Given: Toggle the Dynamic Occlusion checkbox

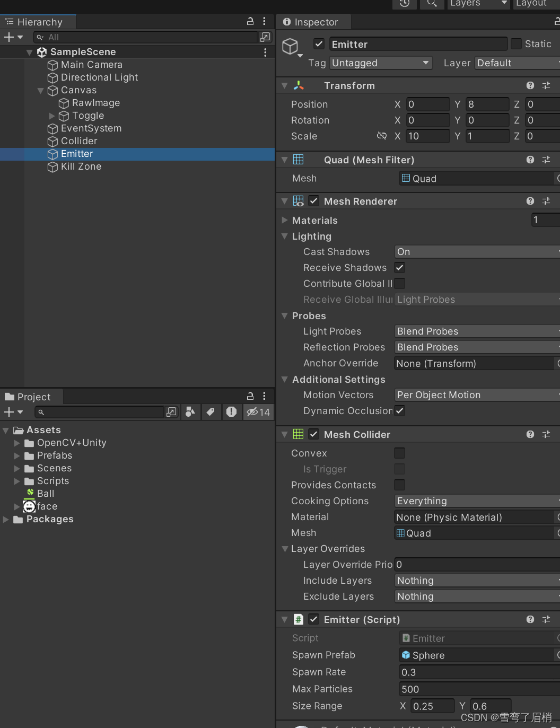Looking at the screenshot, I should click(x=400, y=411).
